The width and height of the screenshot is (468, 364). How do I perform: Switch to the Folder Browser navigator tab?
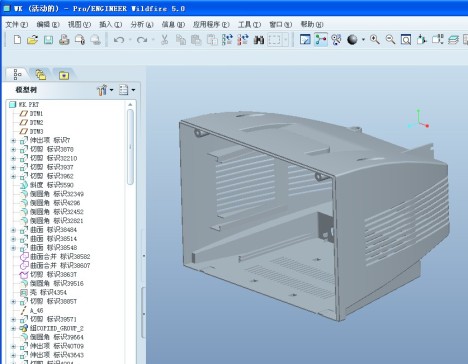click(x=41, y=74)
